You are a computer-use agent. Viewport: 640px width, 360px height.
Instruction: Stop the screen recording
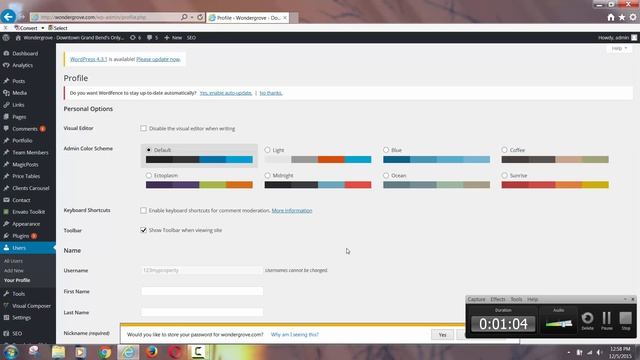point(625,320)
